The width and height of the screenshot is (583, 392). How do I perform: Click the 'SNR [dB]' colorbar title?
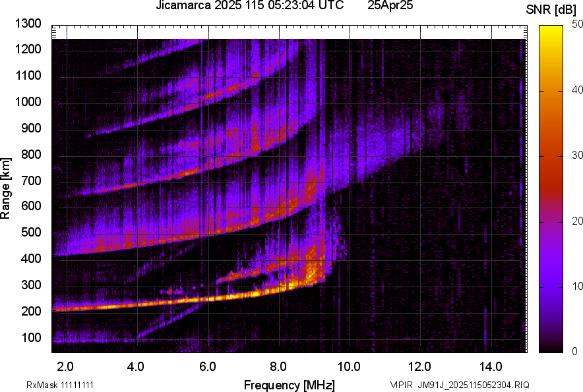(x=551, y=10)
